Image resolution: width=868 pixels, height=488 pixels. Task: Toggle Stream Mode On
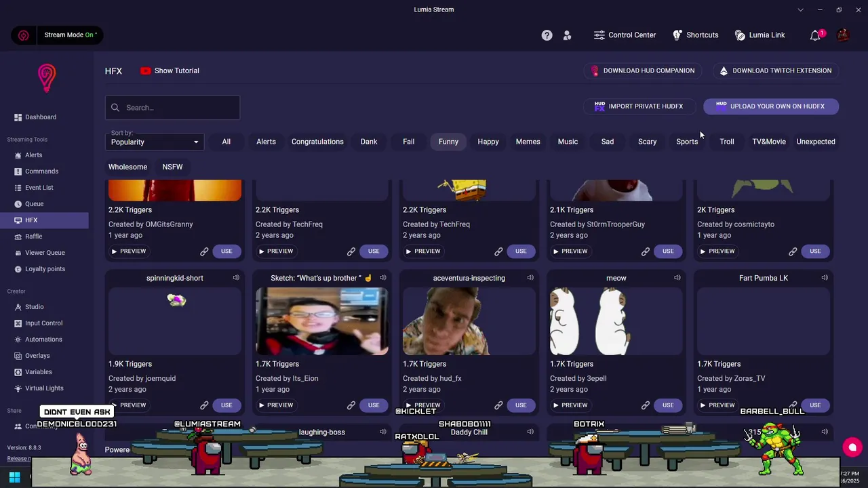click(x=71, y=35)
